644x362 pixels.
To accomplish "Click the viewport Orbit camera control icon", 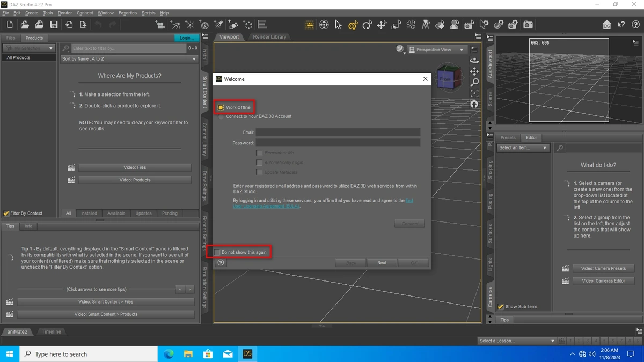I will click(474, 60).
